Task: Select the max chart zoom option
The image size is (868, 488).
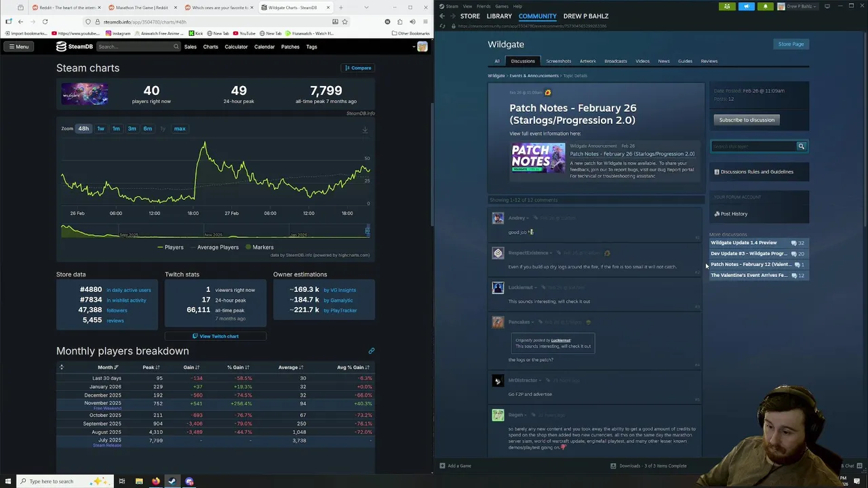Action: point(180,129)
